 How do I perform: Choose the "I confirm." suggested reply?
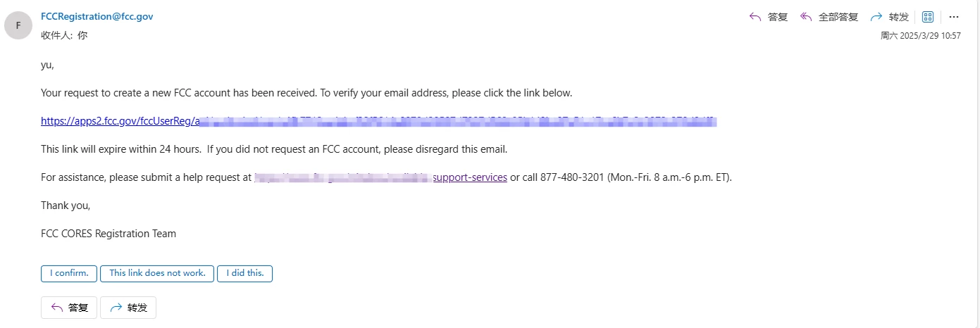tap(69, 273)
